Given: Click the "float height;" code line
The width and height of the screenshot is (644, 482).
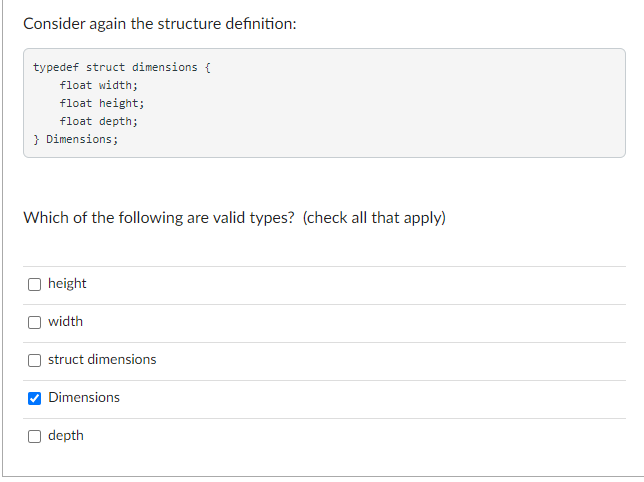Looking at the screenshot, I should (102, 103).
